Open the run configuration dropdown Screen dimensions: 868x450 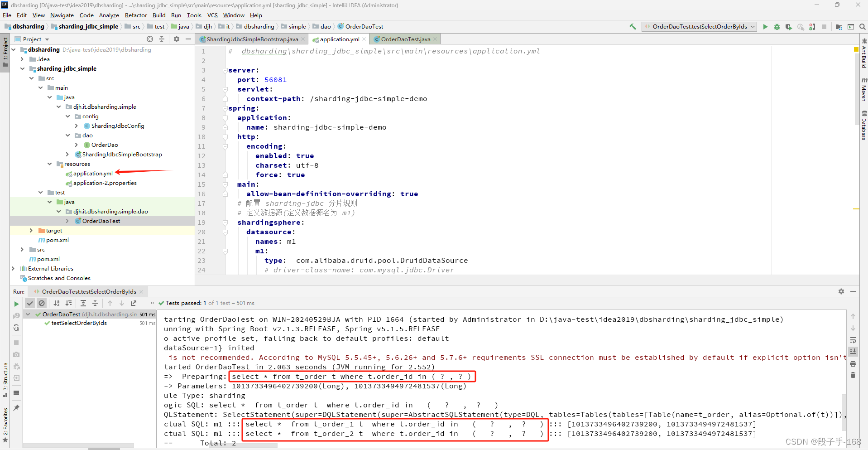[x=700, y=27]
